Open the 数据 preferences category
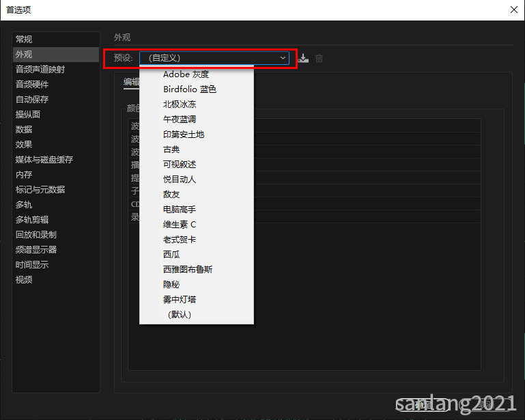This screenshot has height=420, width=525. [x=56, y=130]
